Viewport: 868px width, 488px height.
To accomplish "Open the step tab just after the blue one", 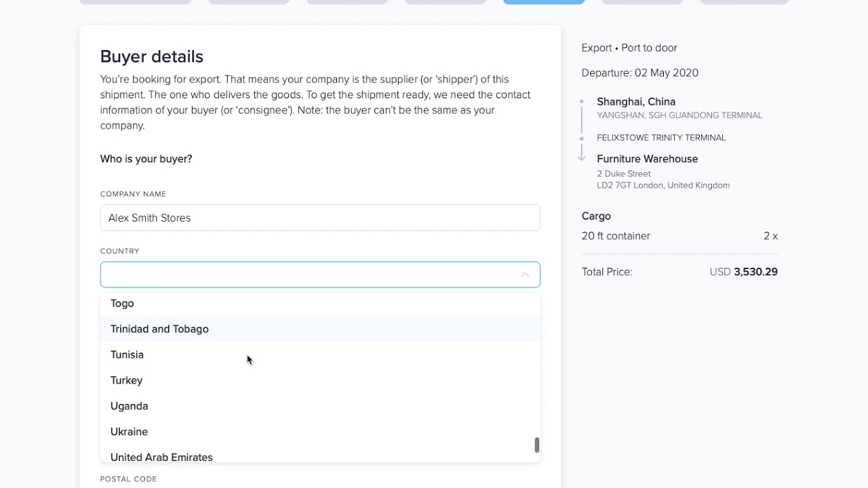I will tap(642, 2).
